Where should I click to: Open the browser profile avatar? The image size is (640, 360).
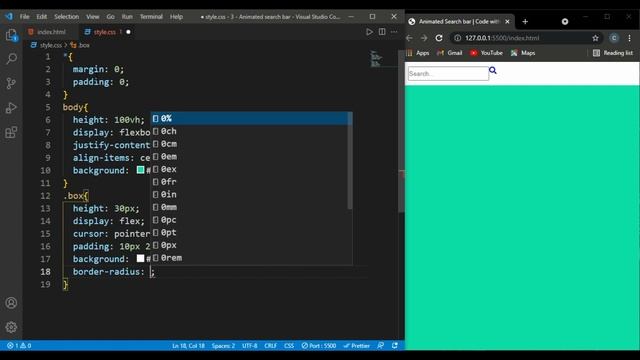click(614, 38)
